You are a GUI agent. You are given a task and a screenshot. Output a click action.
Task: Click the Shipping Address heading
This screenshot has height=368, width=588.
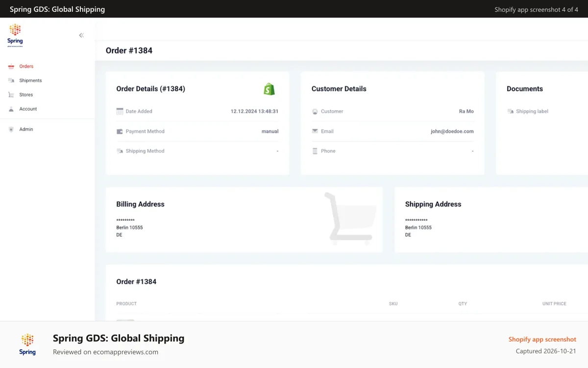coord(433,204)
